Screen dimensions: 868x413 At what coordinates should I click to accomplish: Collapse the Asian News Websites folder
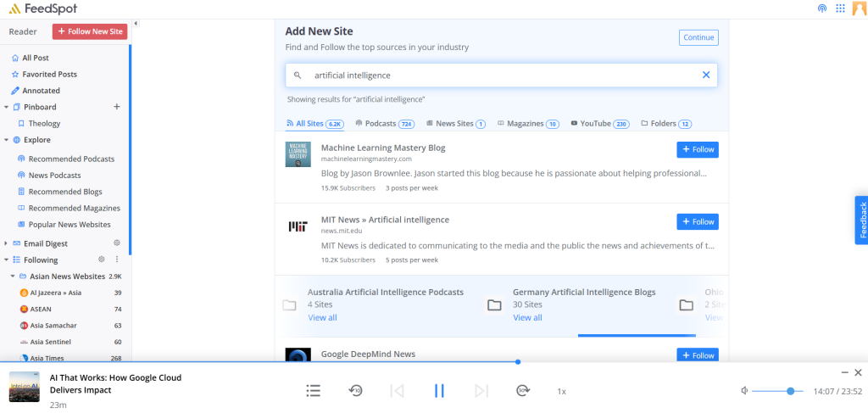tap(13, 276)
